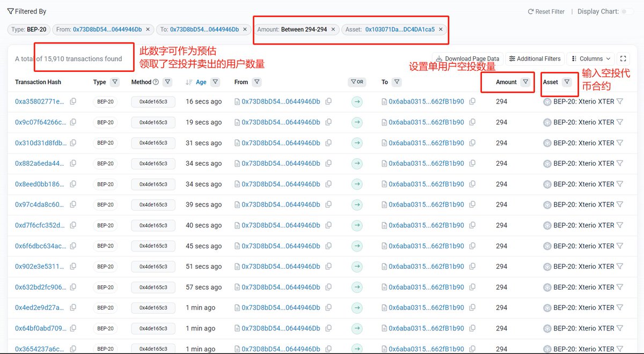Click amount 294 in 16 secs ago row
644x354 pixels.
501,101
